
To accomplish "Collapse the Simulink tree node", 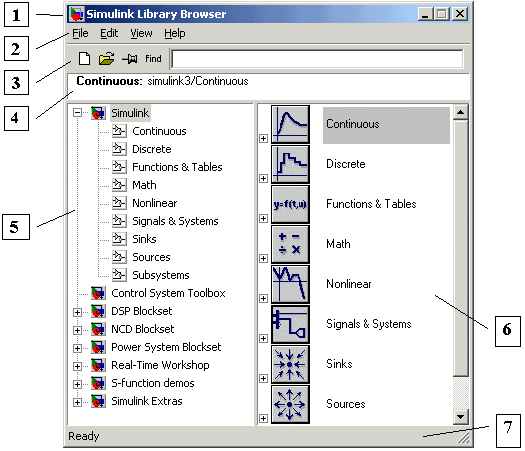I will click(x=77, y=112).
